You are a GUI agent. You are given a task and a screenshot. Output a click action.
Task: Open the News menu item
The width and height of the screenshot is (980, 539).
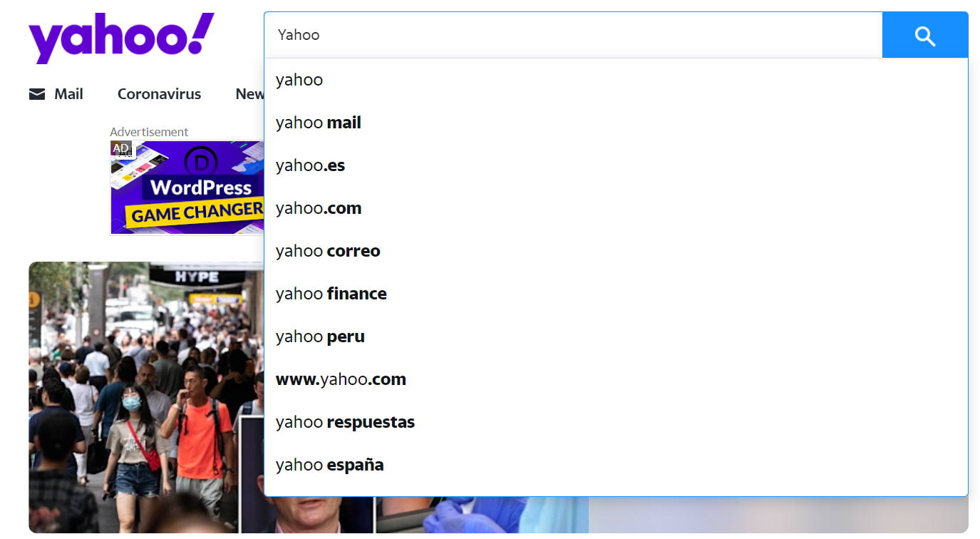coord(249,93)
